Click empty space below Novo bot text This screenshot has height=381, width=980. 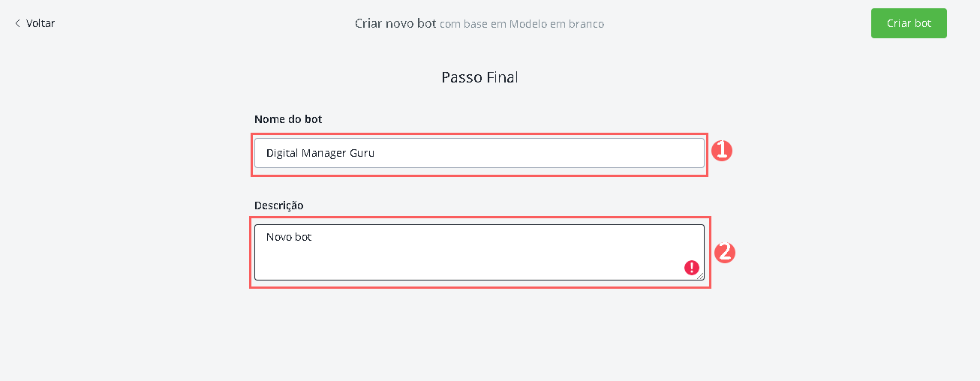pyautogui.click(x=450, y=262)
